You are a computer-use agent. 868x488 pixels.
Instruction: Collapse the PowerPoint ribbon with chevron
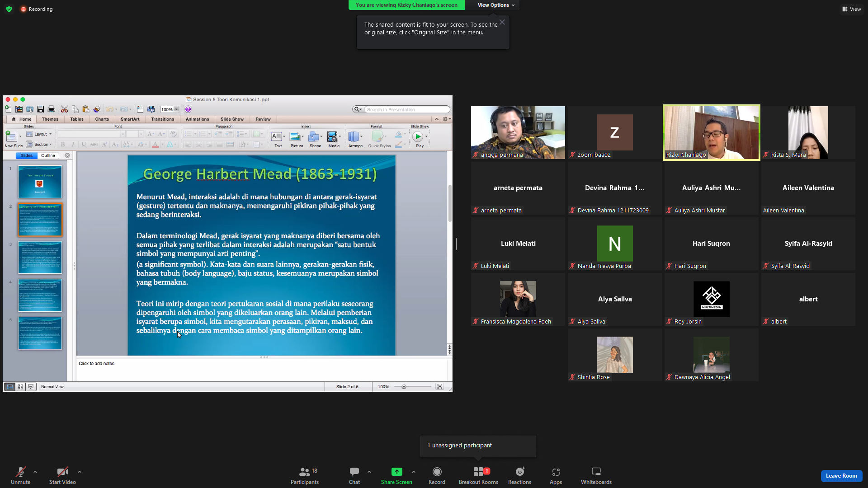pyautogui.click(x=437, y=119)
